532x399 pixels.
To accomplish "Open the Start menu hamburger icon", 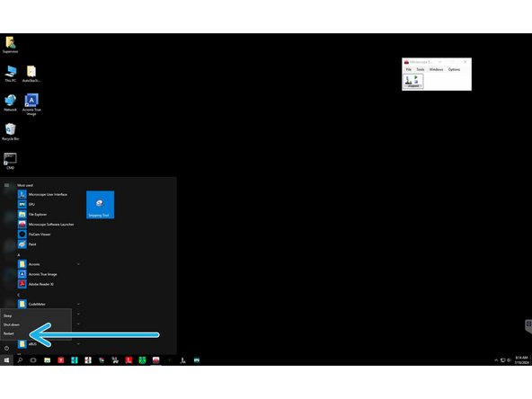I will [x=6, y=185].
